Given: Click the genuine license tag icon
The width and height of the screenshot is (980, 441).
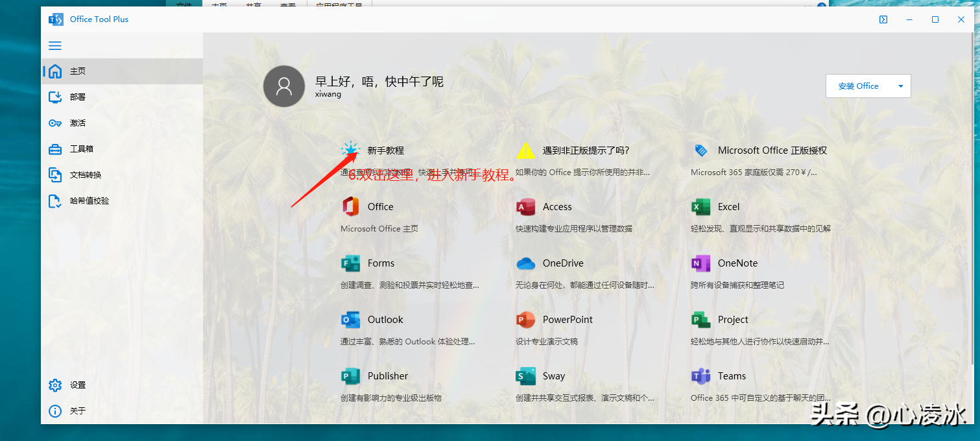Looking at the screenshot, I should tap(701, 150).
